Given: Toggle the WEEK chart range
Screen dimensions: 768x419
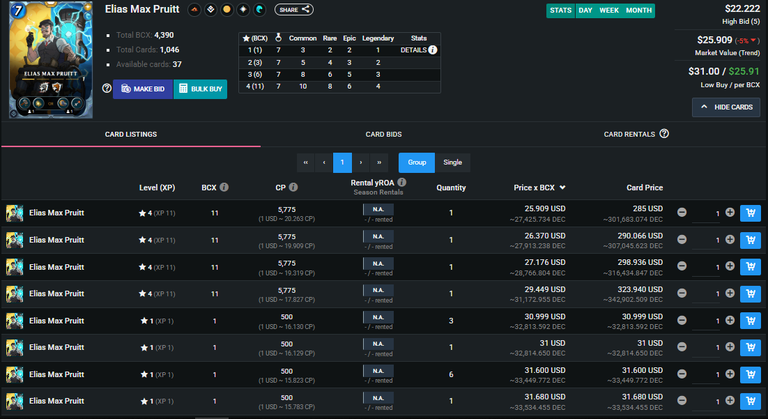Looking at the screenshot, I should pos(609,10).
